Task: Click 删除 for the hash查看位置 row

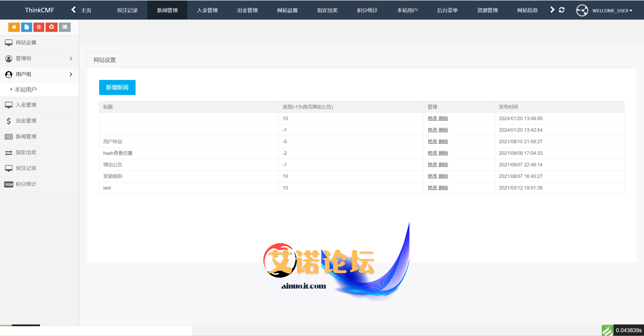Action: pos(443,153)
